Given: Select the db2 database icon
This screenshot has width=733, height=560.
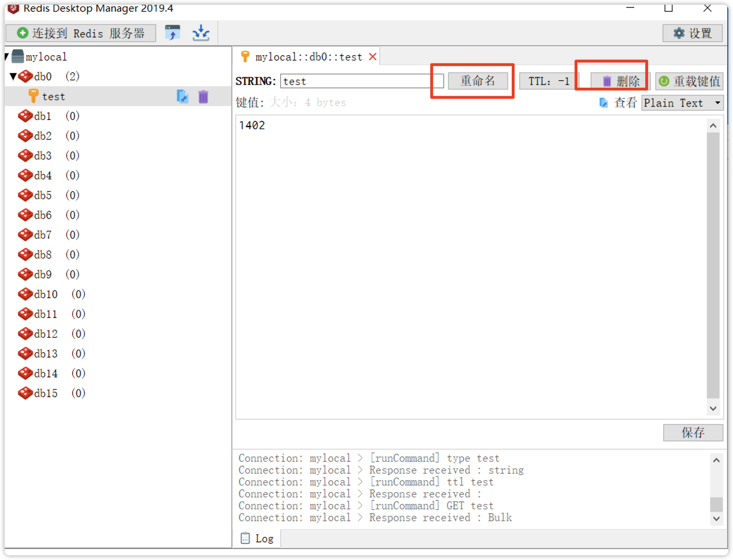Looking at the screenshot, I should (25, 136).
